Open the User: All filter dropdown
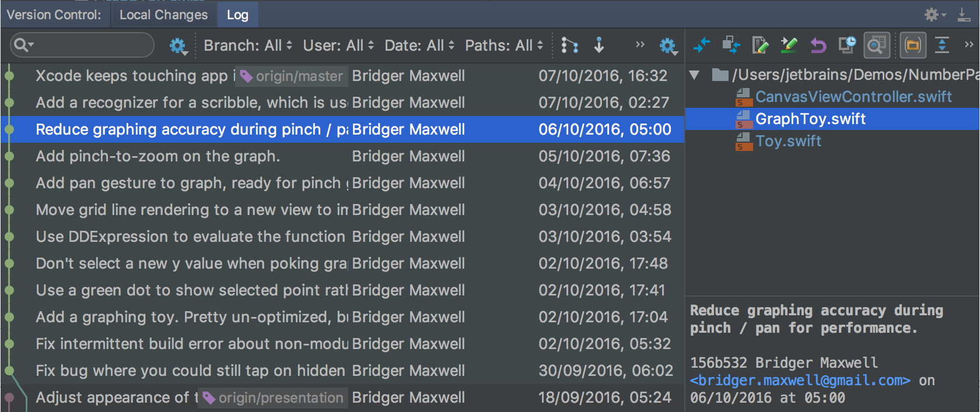This screenshot has height=412, width=980. 338,45
